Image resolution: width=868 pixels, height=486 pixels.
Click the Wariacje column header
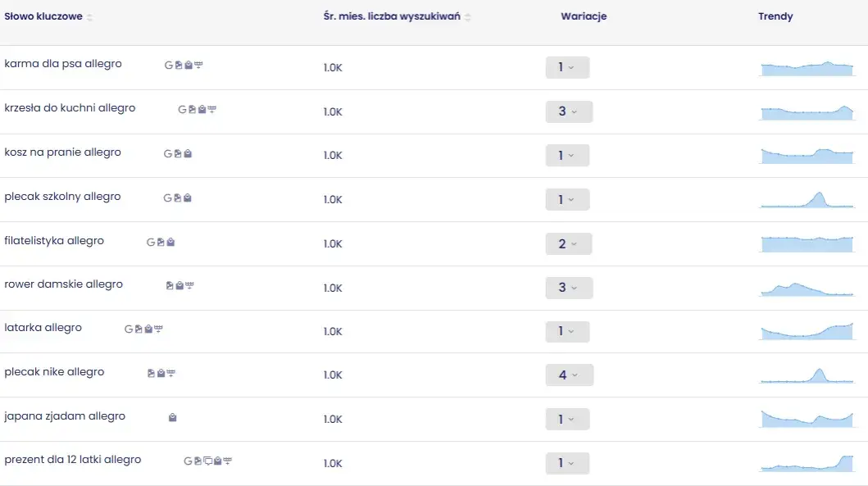[x=584, y=16]
